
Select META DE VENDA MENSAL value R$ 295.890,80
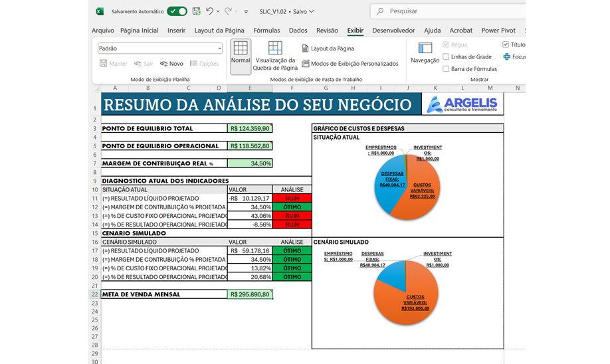(250, 294)
